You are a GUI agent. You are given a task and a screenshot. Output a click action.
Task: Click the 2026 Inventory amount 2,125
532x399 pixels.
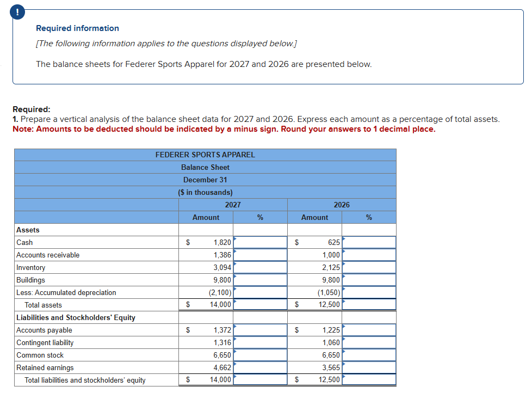[331, 268]
